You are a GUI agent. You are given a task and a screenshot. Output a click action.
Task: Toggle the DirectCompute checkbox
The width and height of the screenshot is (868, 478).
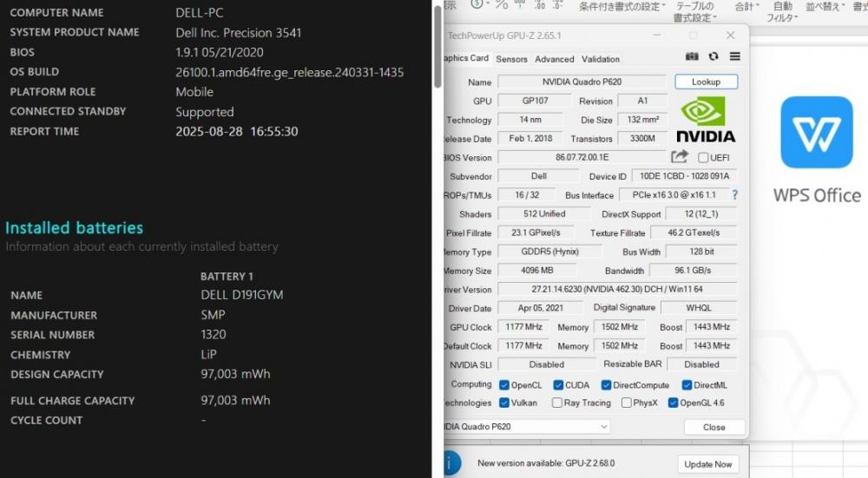(606, 385)
